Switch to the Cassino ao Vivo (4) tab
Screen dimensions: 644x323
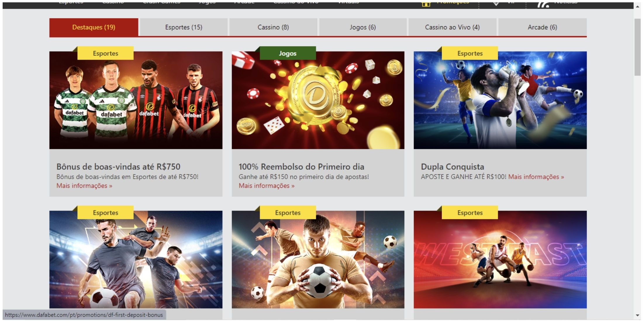tap(452, 27)
